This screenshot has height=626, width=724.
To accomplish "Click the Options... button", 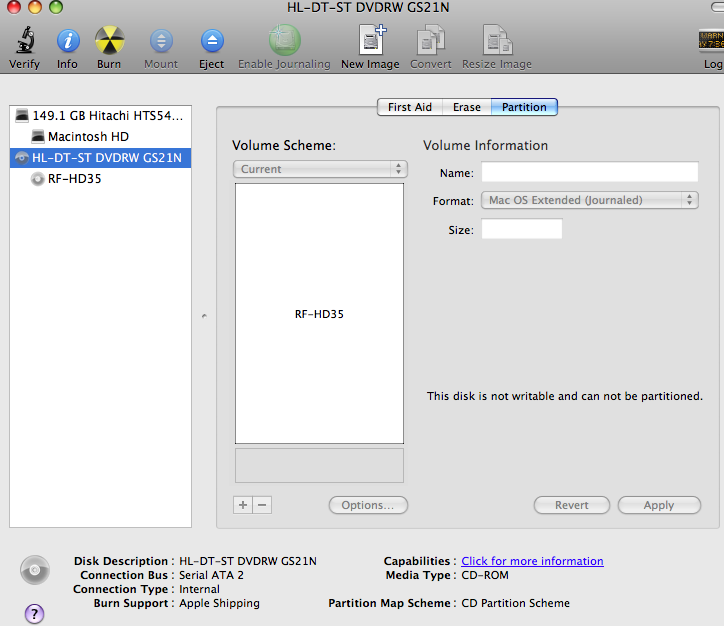I will pos(368,505).
